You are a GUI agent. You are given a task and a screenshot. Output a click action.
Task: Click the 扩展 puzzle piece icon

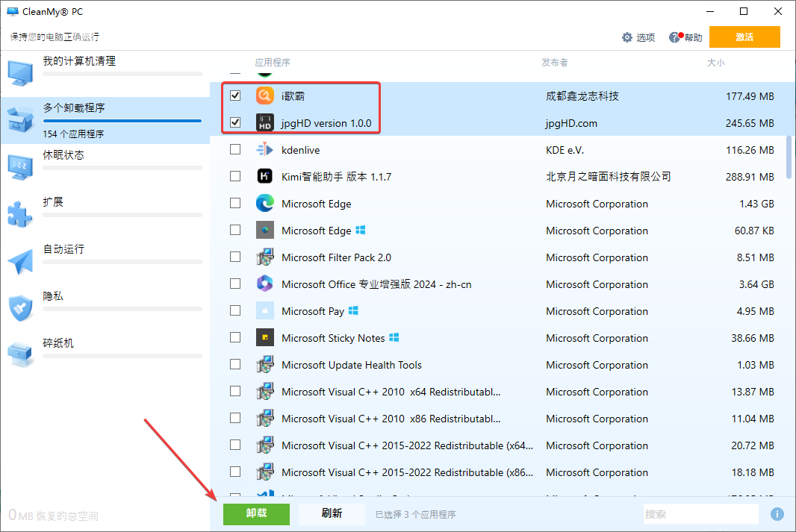point(20,215)
